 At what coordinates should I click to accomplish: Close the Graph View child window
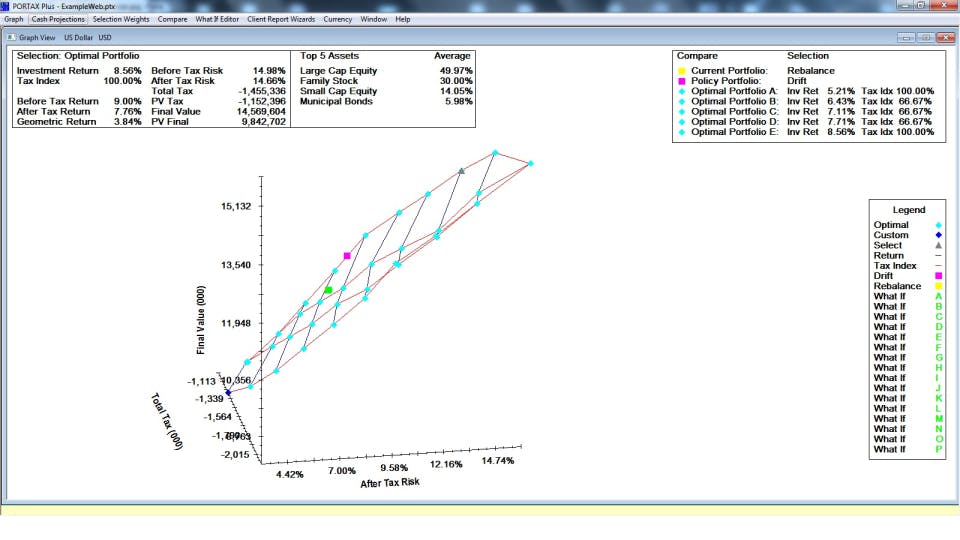coord(945,37)
